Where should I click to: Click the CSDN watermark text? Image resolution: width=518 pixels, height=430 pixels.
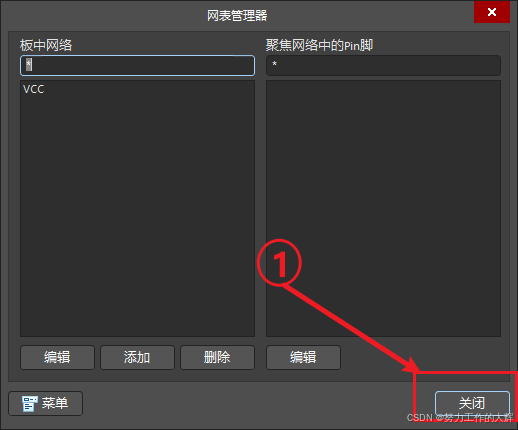pyautogui.click(x=460, y=417)
